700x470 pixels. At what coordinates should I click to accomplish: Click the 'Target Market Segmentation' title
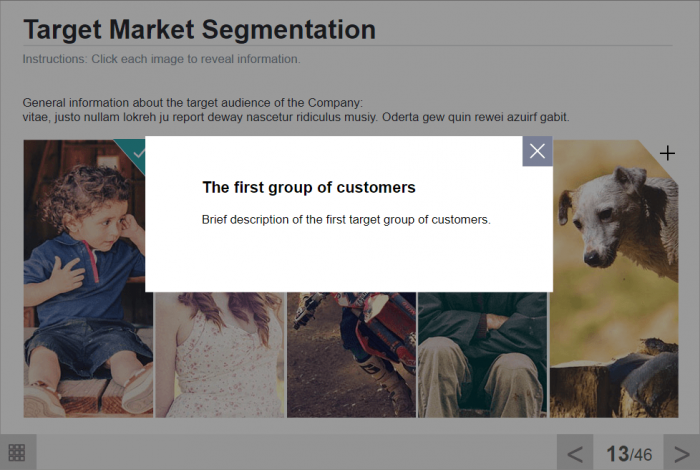point(199,29)
